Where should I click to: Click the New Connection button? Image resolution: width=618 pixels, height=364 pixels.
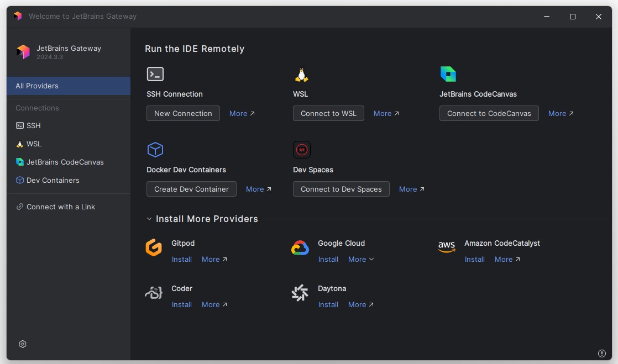pos(183,113)
